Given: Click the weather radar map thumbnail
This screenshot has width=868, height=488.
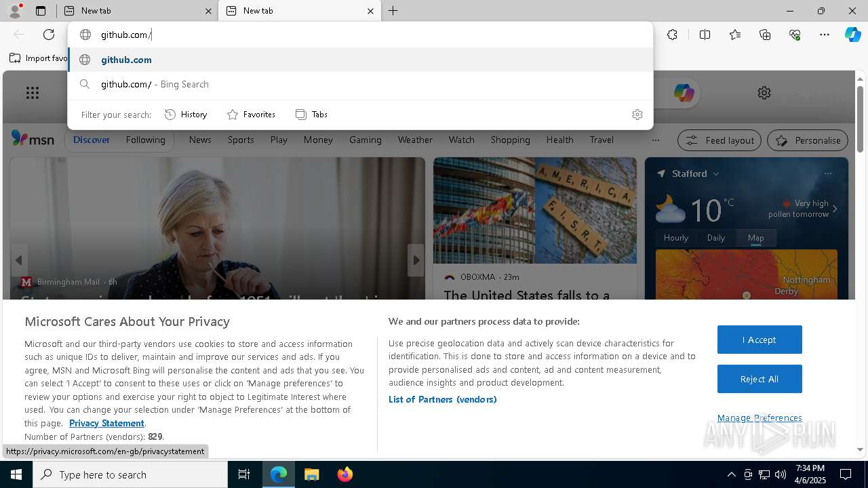Looking at the screenshot, I should point(747,274).
